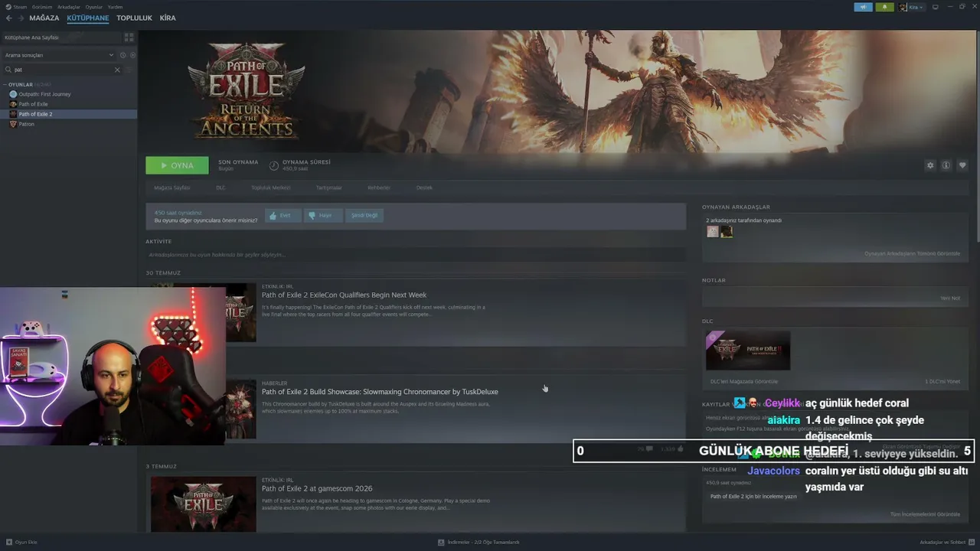Image resolution: width=980 pixels, height=551 pixels.
Task: Collapse the OYUNLAR category
Action: pyautogui.click(x=5, y=85)
